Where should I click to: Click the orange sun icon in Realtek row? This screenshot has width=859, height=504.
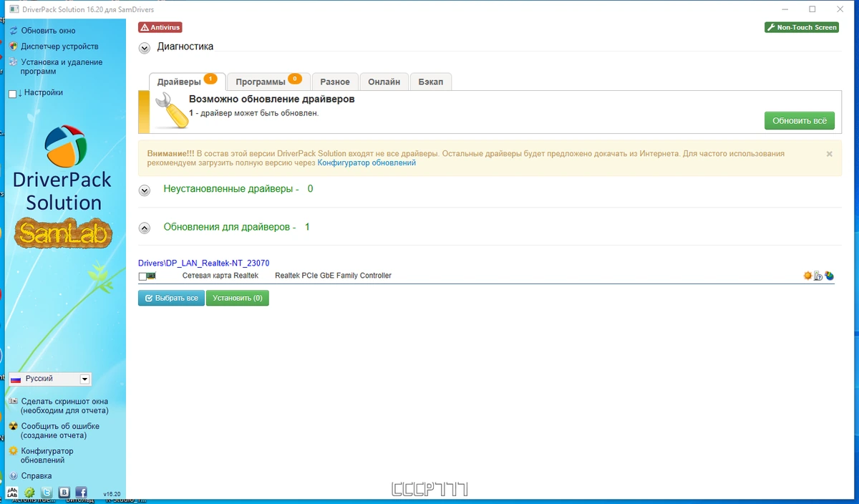click(x=808, y=276)
